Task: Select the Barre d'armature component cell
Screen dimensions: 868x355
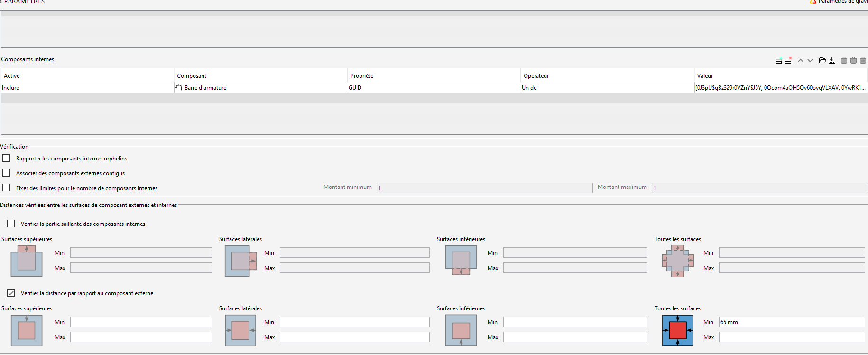Action: (260, 88)
